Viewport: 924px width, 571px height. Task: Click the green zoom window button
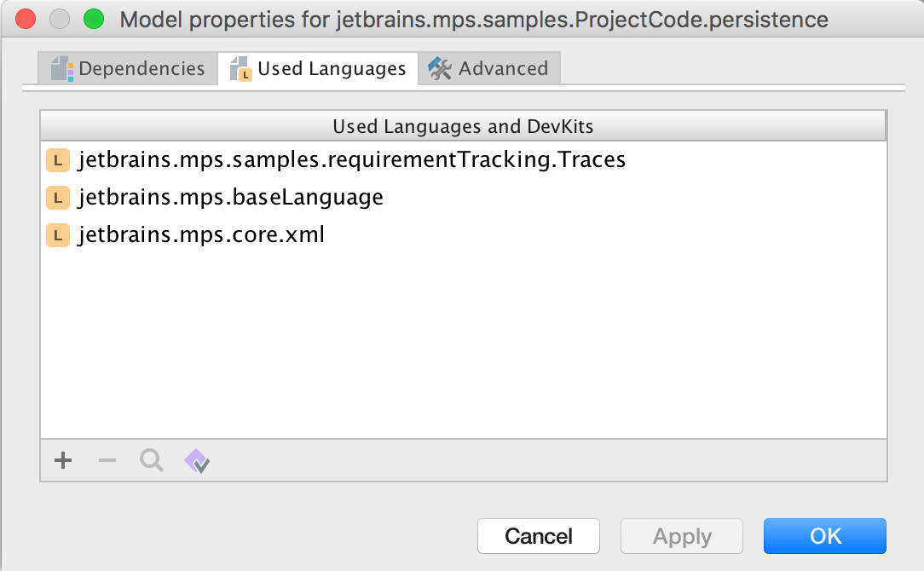(x=93, y=19)
